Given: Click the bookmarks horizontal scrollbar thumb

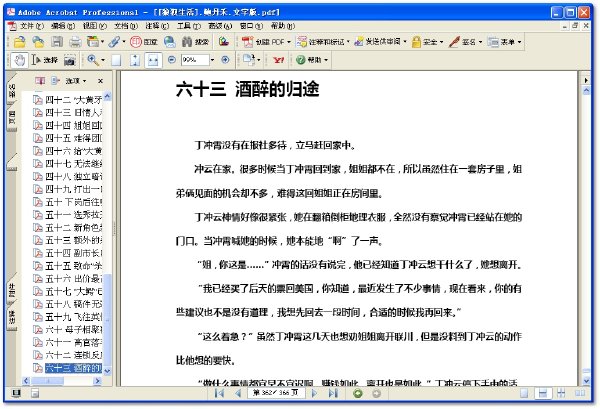Looking at the screenshot, I should pos(47,381).
